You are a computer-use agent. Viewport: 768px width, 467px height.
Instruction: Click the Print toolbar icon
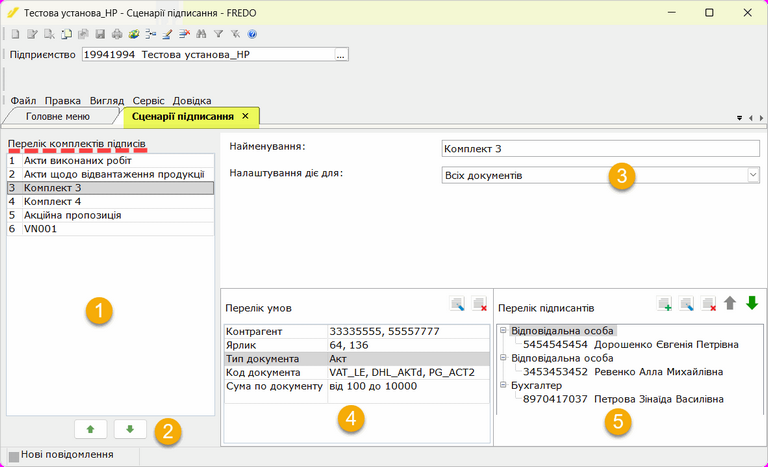[117, 34]
